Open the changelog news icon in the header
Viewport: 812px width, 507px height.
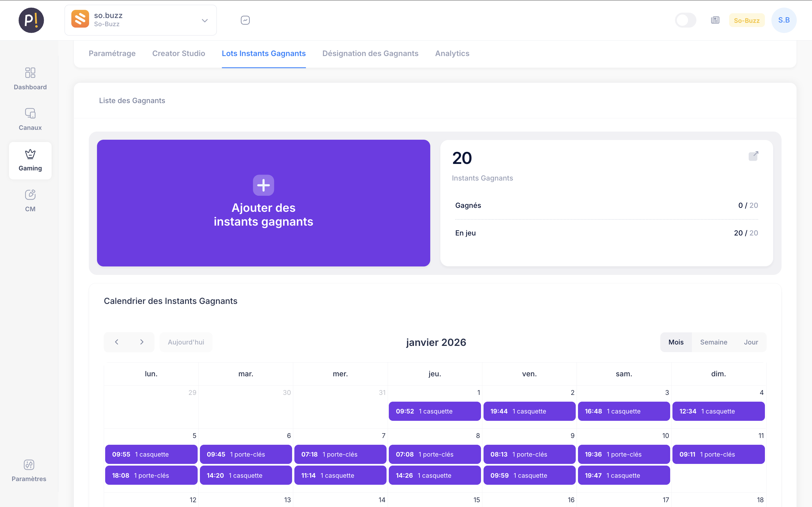715,20
